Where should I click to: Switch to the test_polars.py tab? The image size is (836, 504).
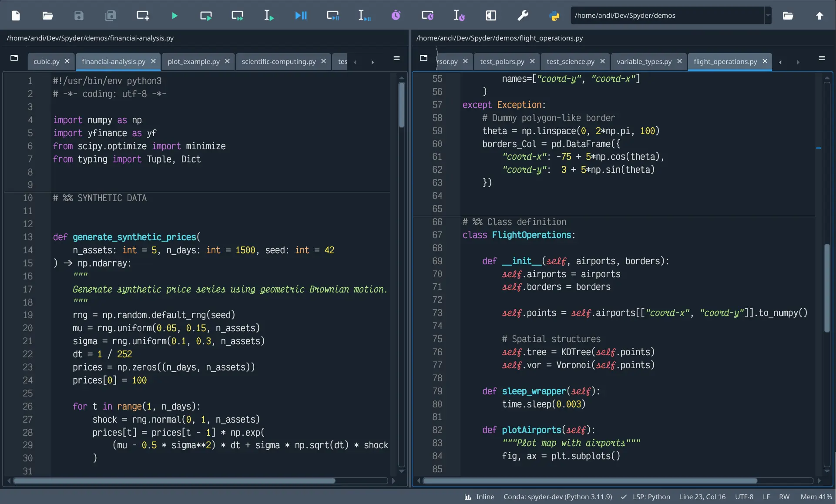coord(502,61)
